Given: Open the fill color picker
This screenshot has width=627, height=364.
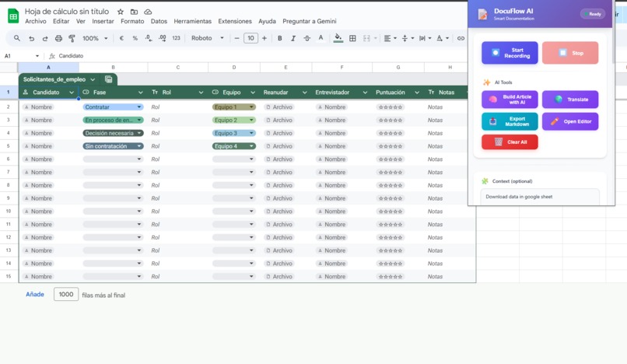Looking at the screenshot, I should coord(338,38).
